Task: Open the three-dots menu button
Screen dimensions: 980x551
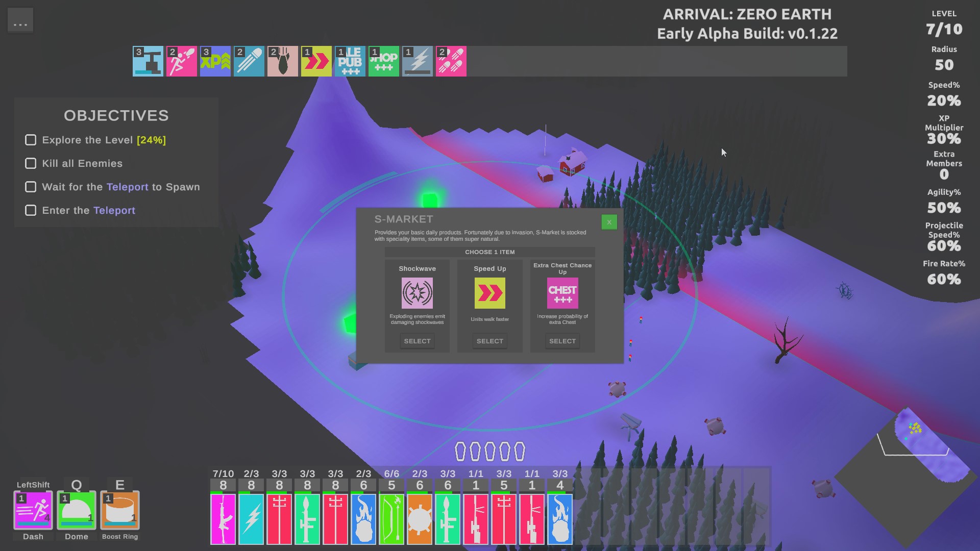Action: point(20,20)
